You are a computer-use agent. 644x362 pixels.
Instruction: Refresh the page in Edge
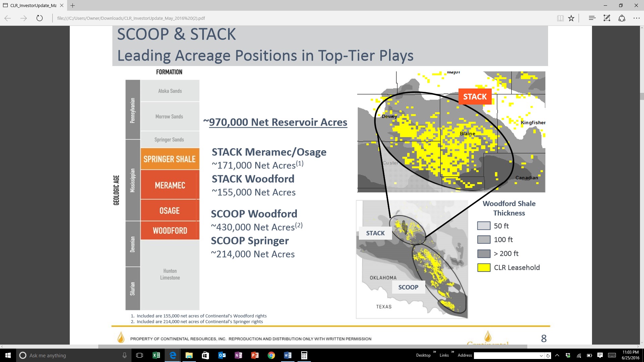click(x=40, y=18)
